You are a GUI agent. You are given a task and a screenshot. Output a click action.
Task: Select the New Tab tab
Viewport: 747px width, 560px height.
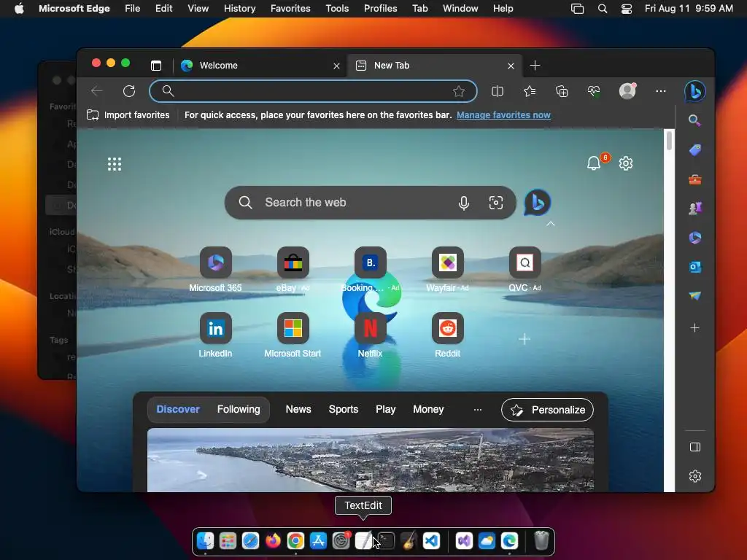point(433,66)
